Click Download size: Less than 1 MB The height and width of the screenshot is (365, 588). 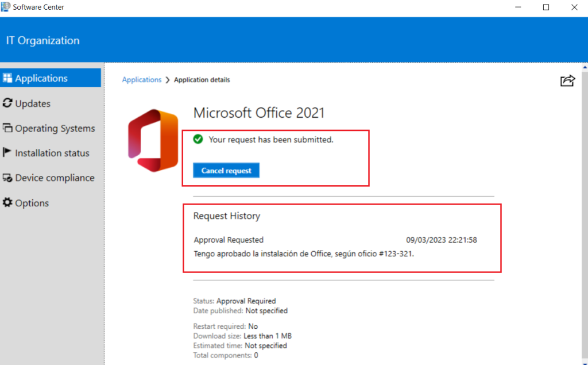pos(242,336)
